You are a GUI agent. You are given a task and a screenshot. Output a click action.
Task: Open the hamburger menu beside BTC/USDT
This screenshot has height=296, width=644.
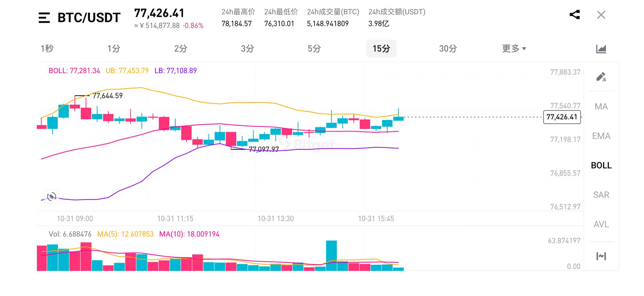[44, 18]
